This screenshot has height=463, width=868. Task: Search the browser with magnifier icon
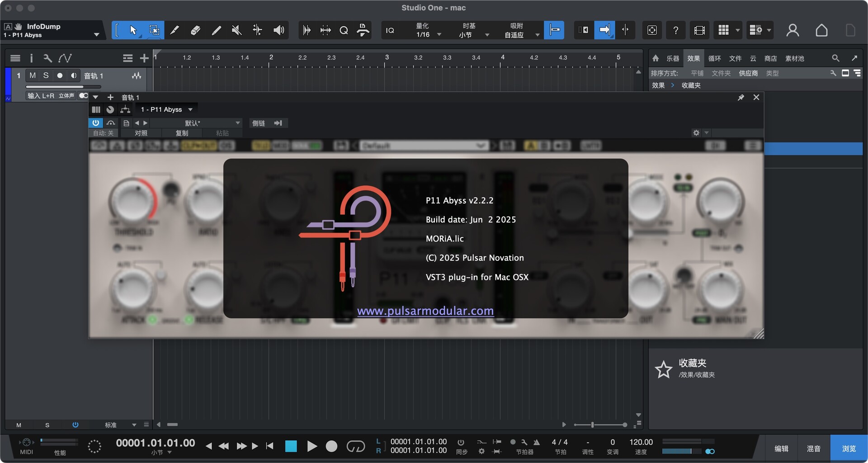click(x=835, y=58)
